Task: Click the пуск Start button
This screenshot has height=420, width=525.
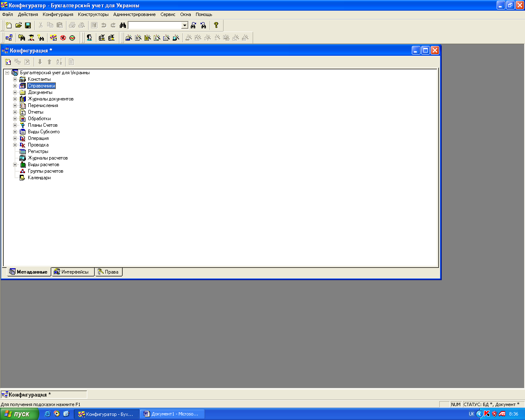Action: [x=19, y=414]
